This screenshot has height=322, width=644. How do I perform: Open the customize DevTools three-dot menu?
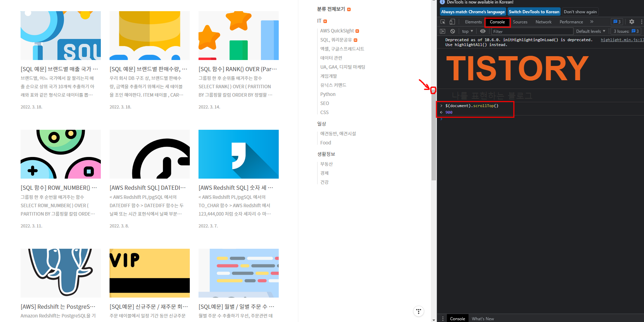[x=642, y=22]
